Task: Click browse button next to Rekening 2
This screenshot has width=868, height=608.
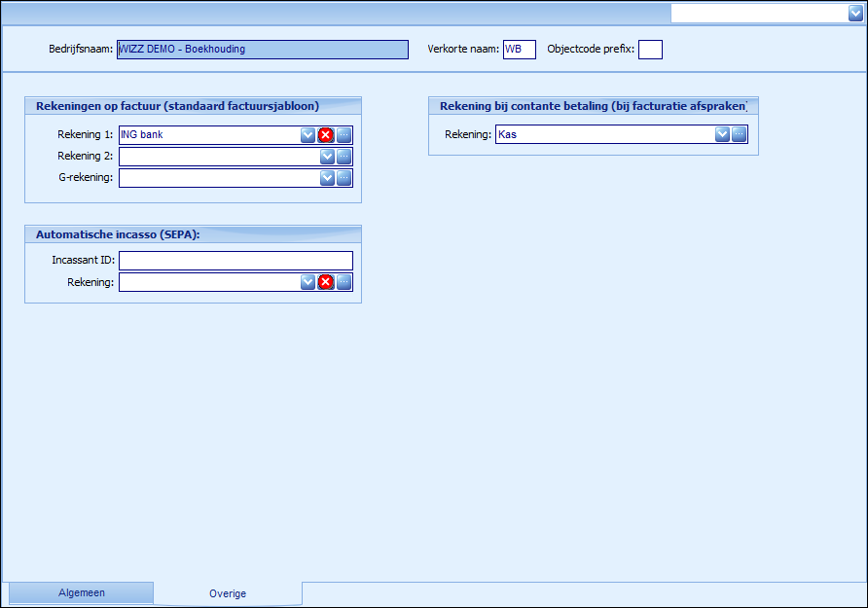Action: (344, 157)
